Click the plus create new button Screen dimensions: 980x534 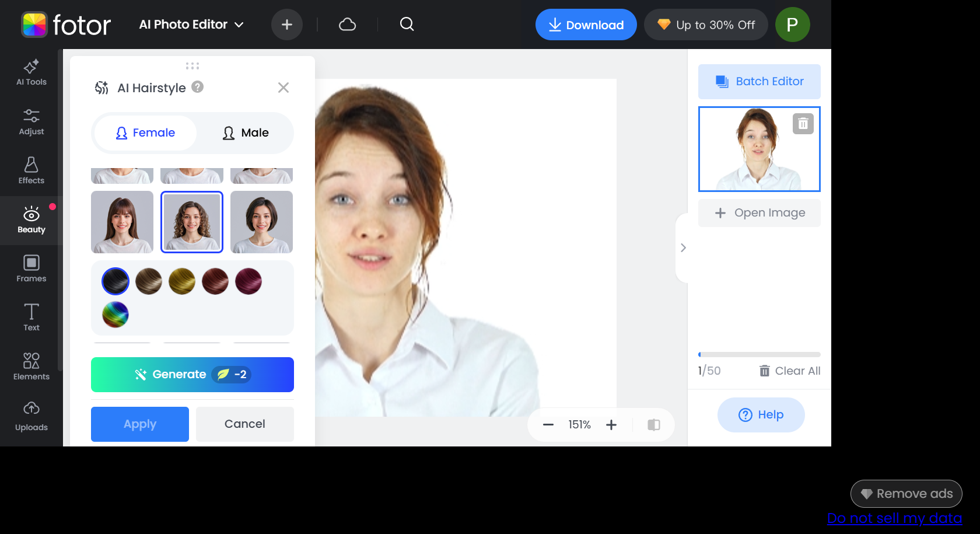[287, 25]
